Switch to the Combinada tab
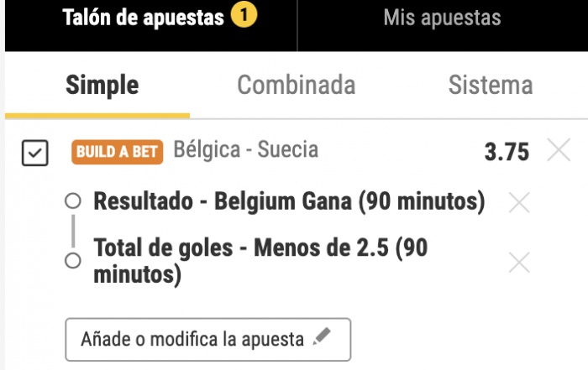588x370 pixels. tap(296, 85)
